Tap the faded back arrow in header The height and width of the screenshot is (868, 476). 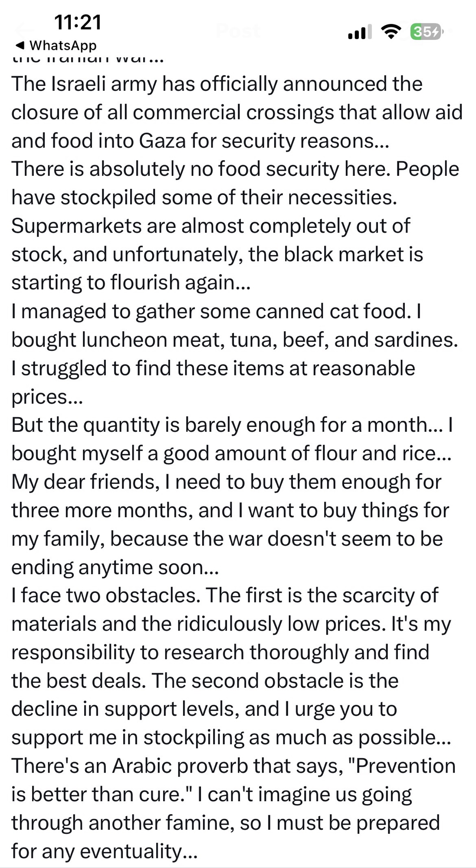click(24, 30)
